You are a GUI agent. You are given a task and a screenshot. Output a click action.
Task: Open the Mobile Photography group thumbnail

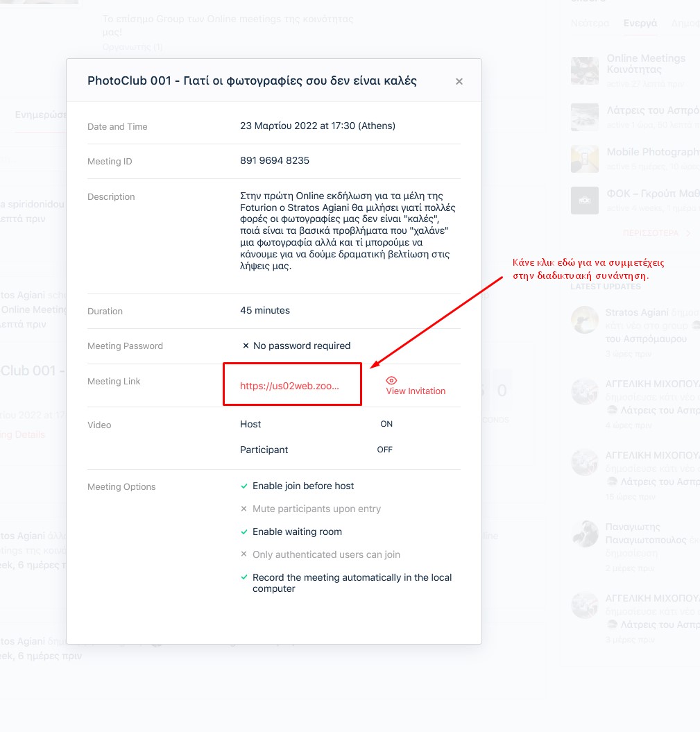pyautogui.click(x=584, y=159)
